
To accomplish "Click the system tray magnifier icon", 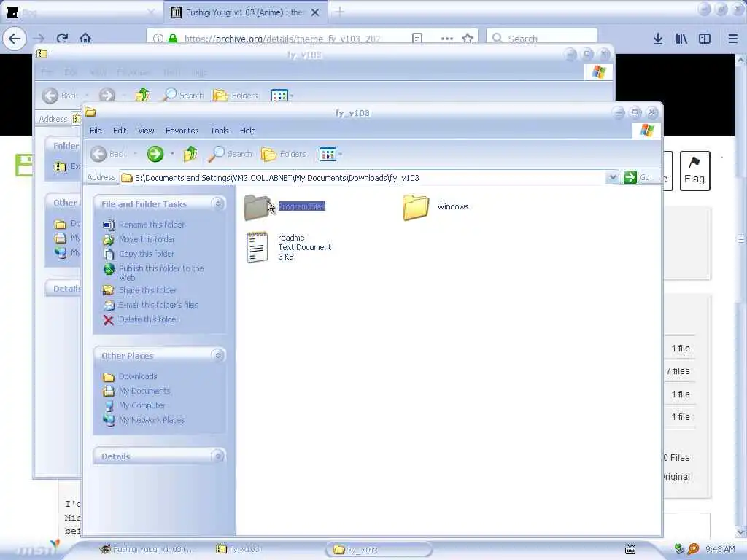I will [x=693, y=549].
